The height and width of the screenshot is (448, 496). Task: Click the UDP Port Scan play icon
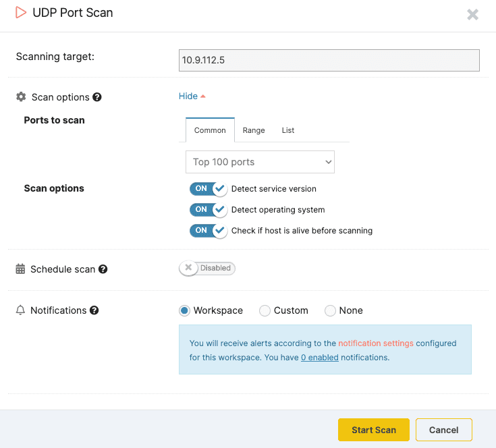tap(21, 13)
